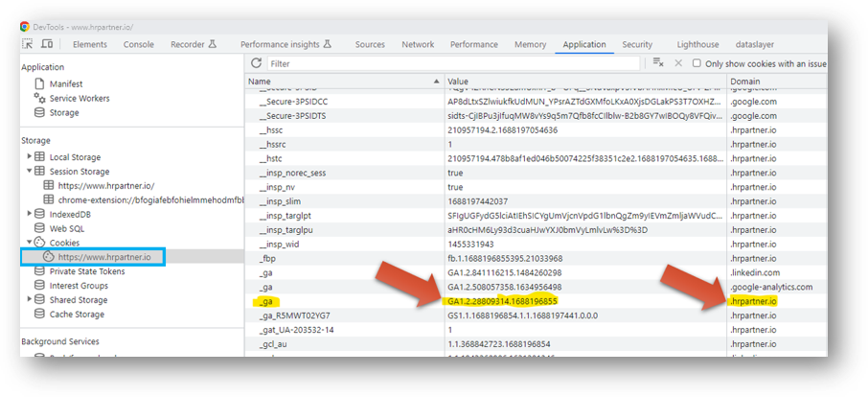Sort by the Value column header
This screenshot has width=868, height=397.
pyautogui.click(x=586, y=82)
